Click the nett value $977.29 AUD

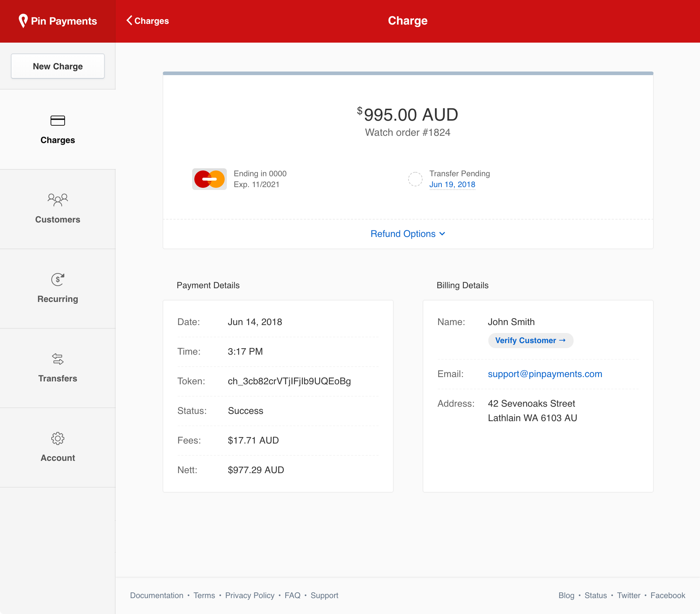(256, 470)
